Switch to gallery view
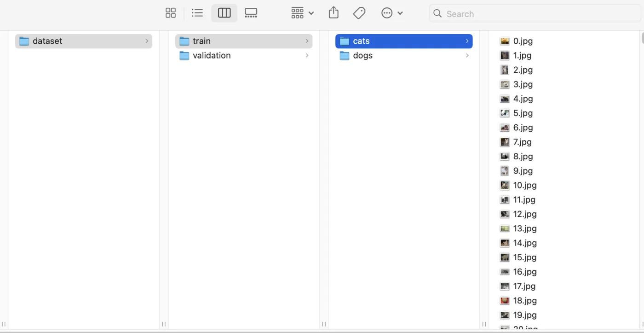644x333 pixels. pos(251,13)
